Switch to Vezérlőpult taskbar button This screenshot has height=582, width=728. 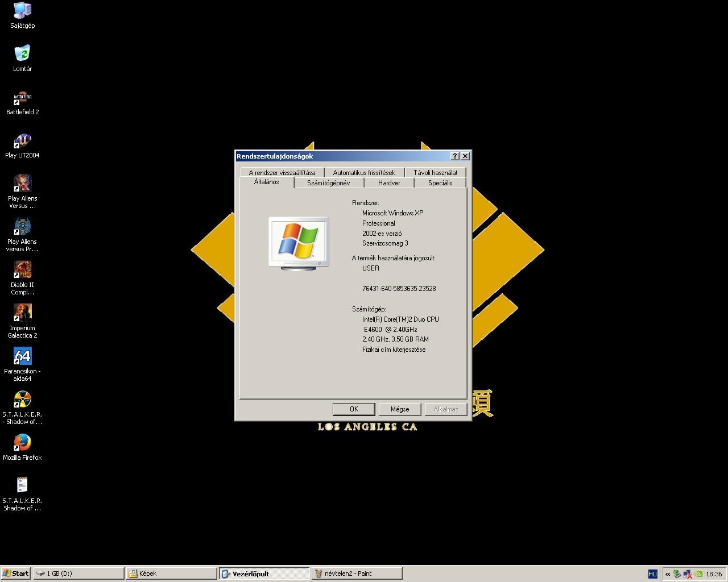pos(264,573)
